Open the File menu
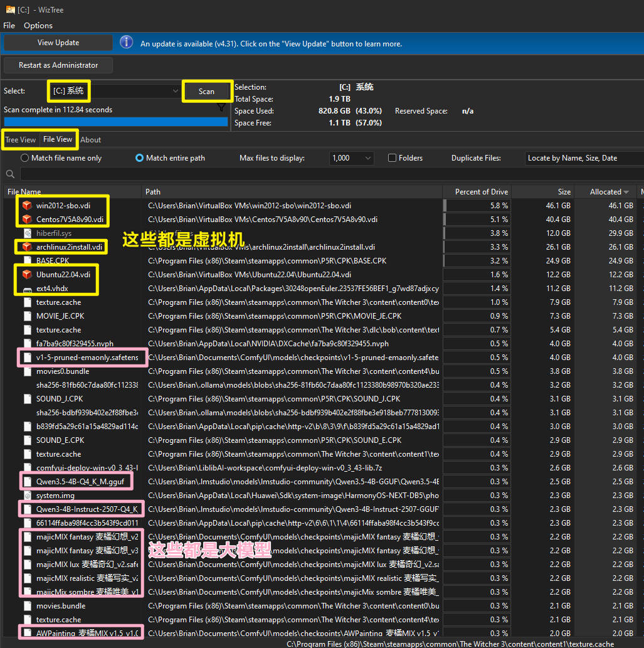This screenshot has width=644, height=648. [x=9, y=25]
